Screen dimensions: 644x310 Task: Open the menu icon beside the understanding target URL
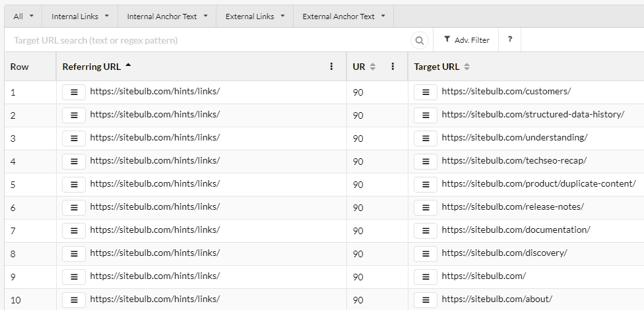426,139
